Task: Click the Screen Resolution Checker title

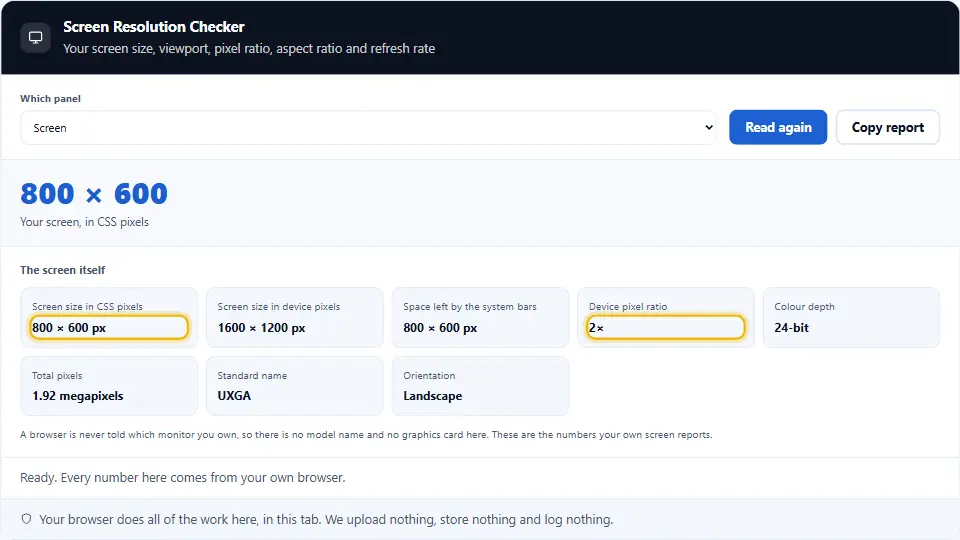Action: (x=154, y=27)
